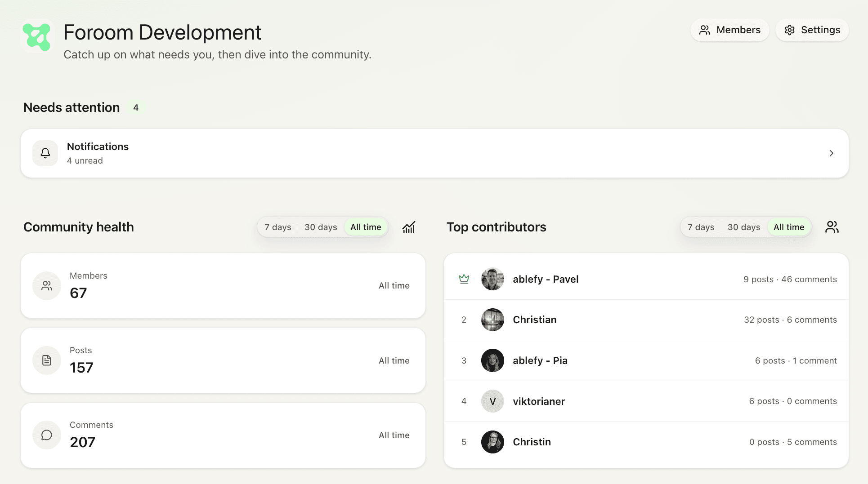Select 30 days in Community health filter
The height and width of the screenshot is (484, 868).
point(321,227)
